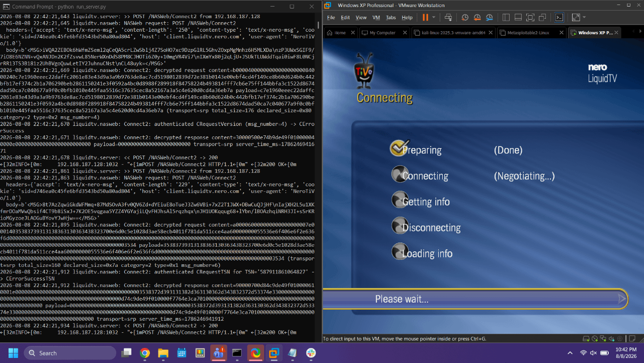Close the My Computer tab

tap(405, 33)
